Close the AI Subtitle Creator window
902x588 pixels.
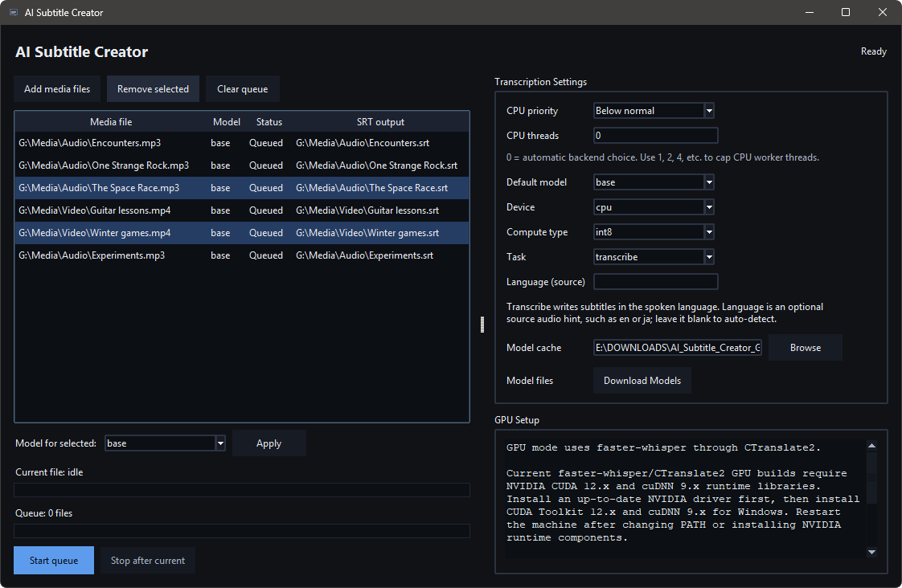pyautogui.click(x=883, y=12)
